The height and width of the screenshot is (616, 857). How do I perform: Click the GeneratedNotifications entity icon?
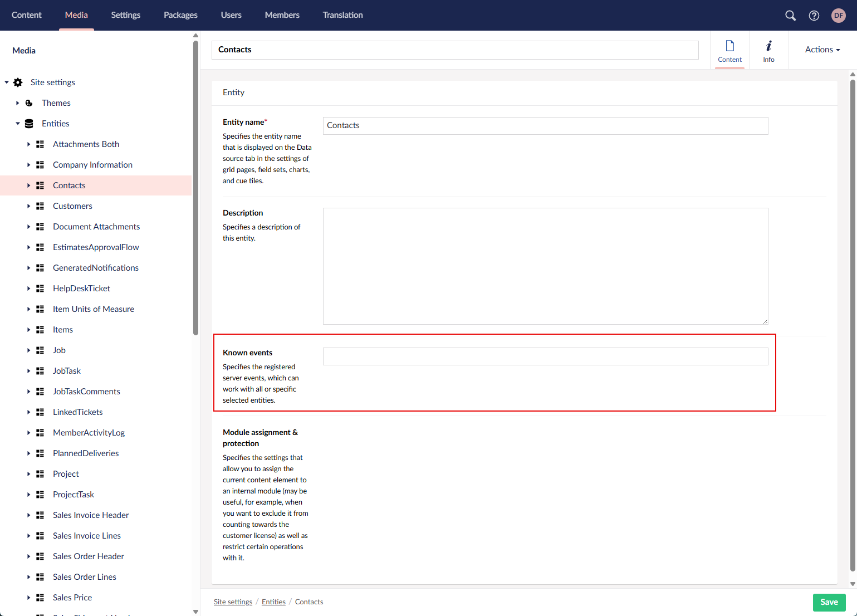pyautogui.click(x=40, y=268)
